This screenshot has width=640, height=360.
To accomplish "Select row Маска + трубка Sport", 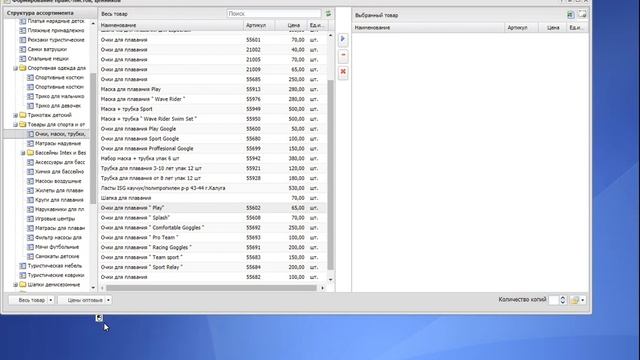I will (212, 109).
